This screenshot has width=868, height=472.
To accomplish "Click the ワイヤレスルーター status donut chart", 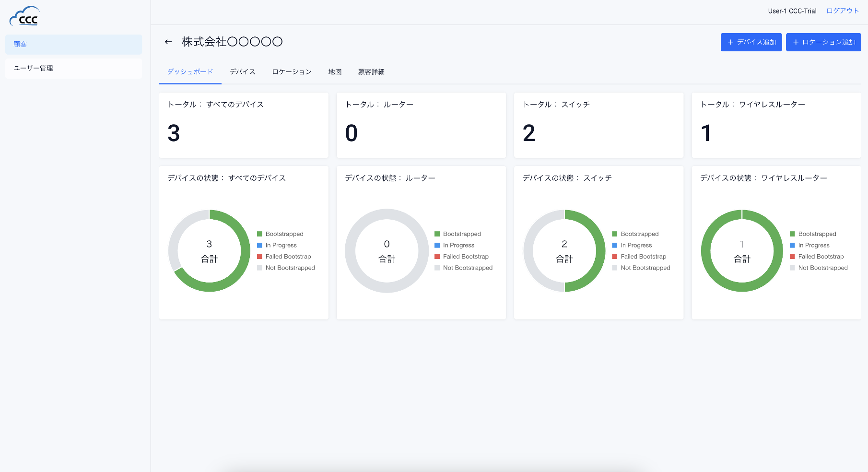I will coord(742,251).
